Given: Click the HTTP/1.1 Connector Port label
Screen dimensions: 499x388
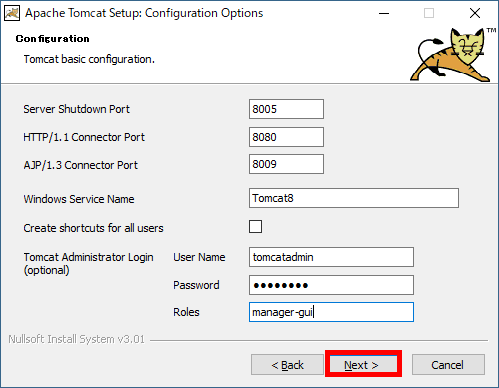Looking at the screenshot, I should (x=84, y=137).
